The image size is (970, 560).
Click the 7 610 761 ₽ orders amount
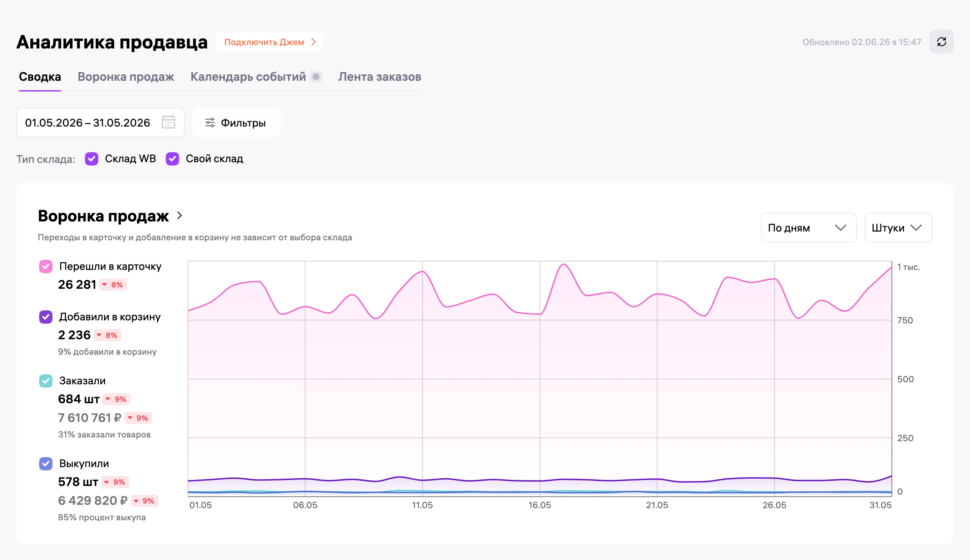[90, 418]
